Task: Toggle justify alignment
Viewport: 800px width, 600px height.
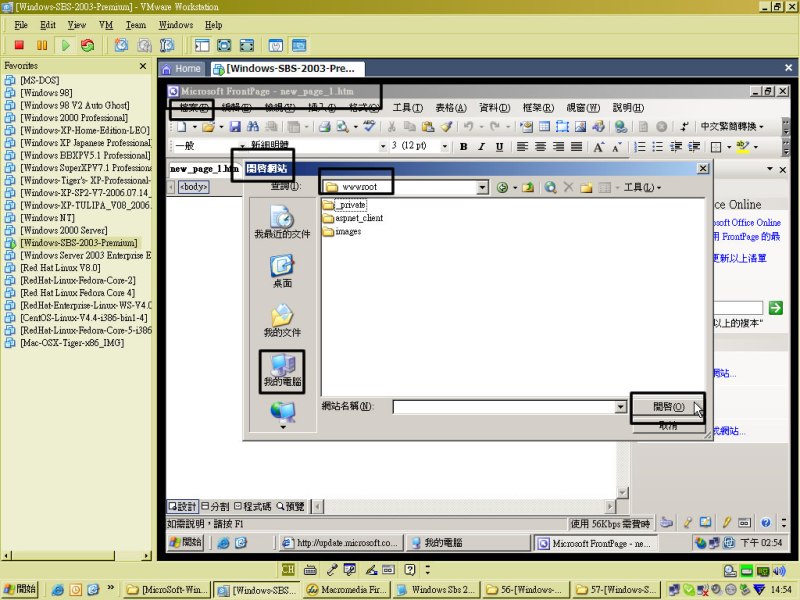Action: [x=577, y=147]
